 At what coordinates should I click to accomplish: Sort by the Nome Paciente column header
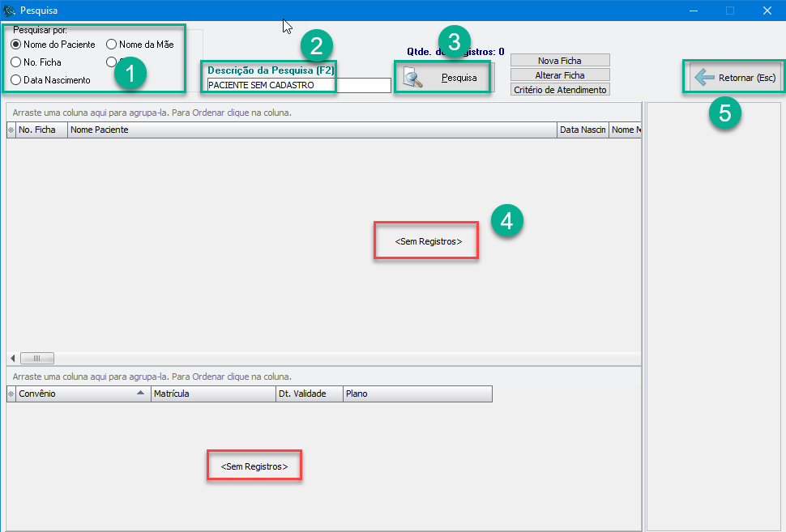tap(312, 130)
